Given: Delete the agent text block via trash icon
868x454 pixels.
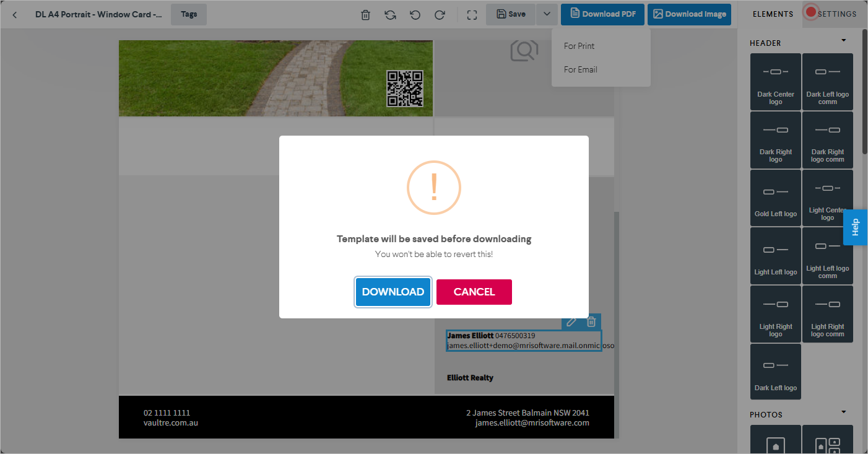Looking at the screenshot, I should tap(591, 321).
